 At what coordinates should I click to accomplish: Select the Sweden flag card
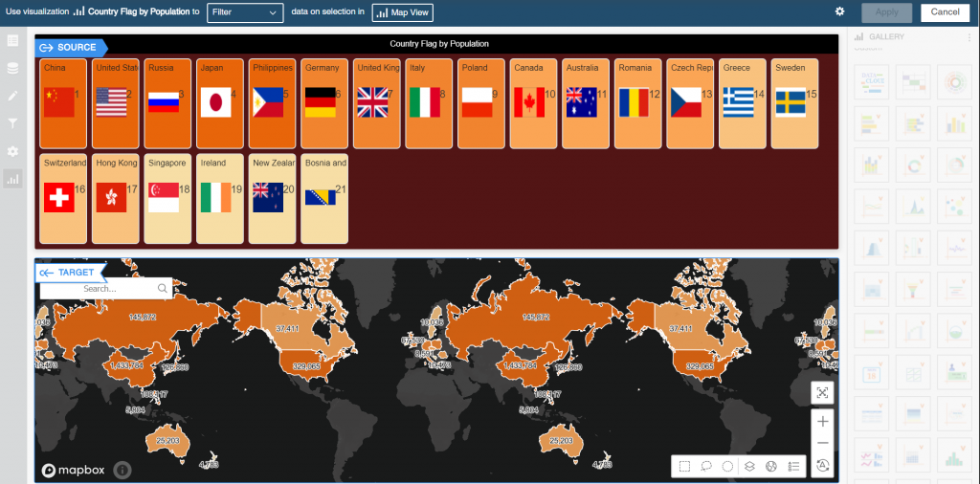[x=794, y=103]
